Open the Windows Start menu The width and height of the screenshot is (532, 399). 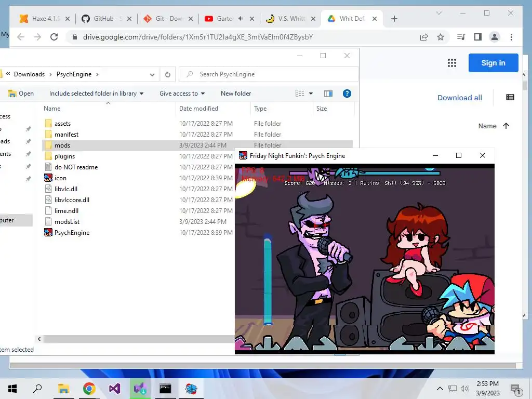click(x=12, y=389)
